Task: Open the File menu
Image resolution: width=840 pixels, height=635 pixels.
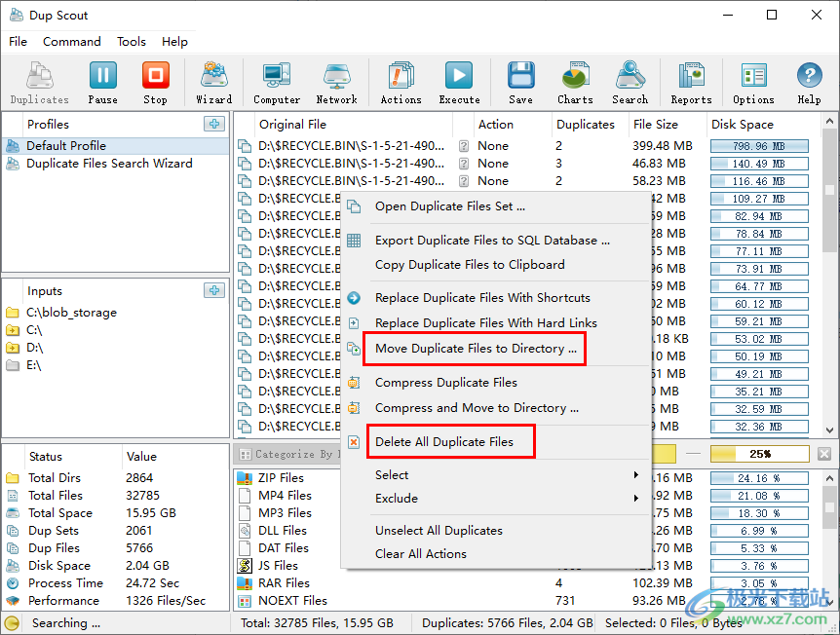Action: coord(18,41)
